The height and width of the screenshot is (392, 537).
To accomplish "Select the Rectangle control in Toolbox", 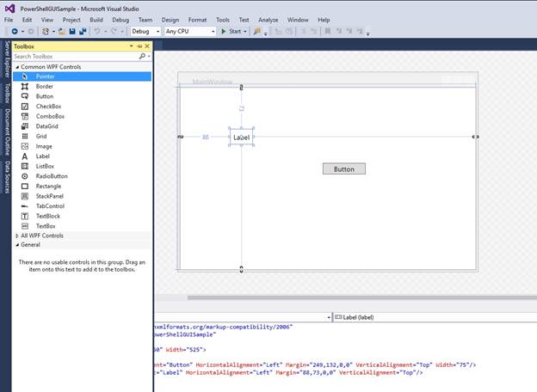I will 83,186.
